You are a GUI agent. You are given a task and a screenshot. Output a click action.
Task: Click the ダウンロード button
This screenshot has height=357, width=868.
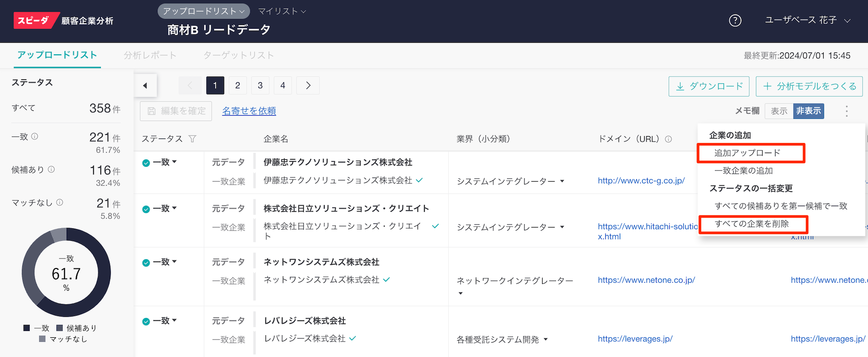(x=709, y=86)
